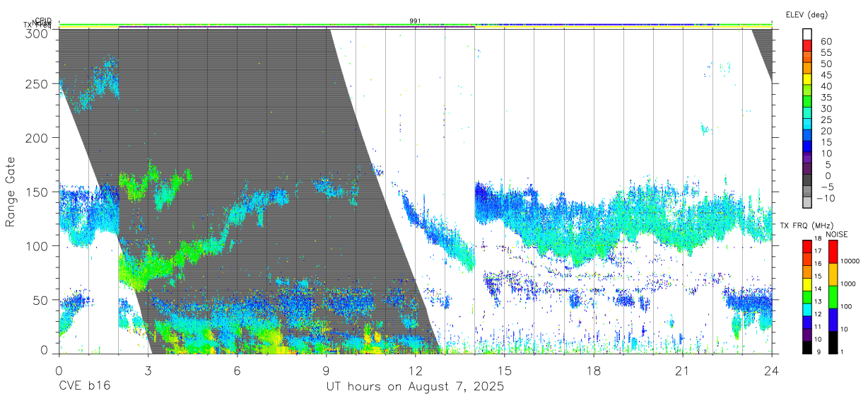The height and width of the screenshot is (401, 868).
Task: Click the '12' hour tick on the time axis
Action: (415, 371)
